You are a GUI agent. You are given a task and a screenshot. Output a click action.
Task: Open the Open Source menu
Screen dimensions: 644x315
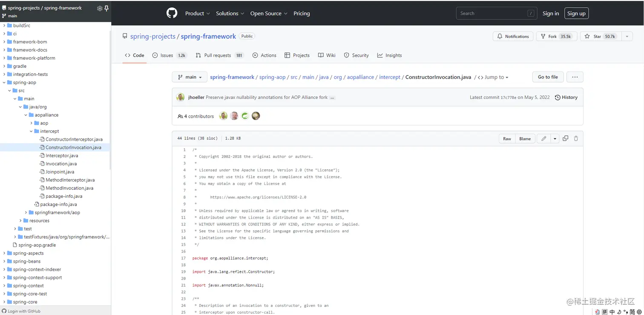point(269,14)
